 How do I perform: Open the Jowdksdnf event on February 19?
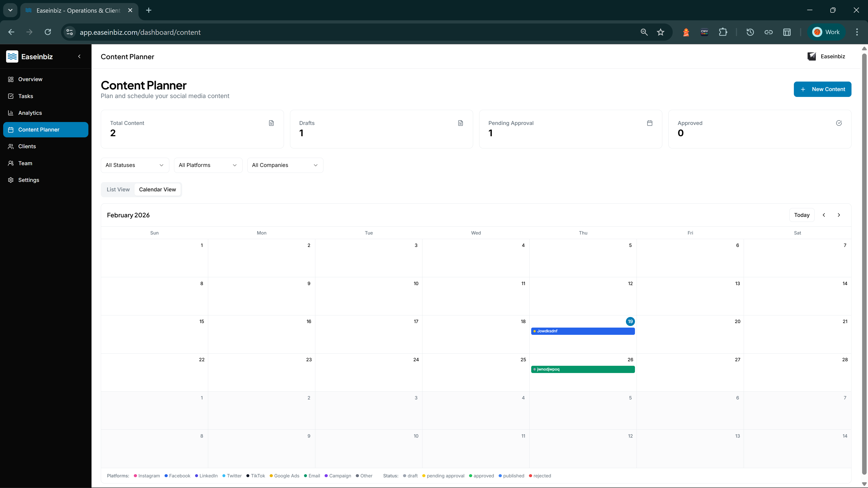583,331
